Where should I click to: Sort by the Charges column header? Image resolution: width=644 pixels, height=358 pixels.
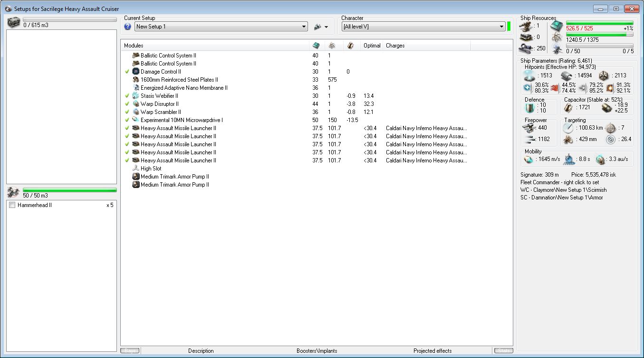[427, 46]
